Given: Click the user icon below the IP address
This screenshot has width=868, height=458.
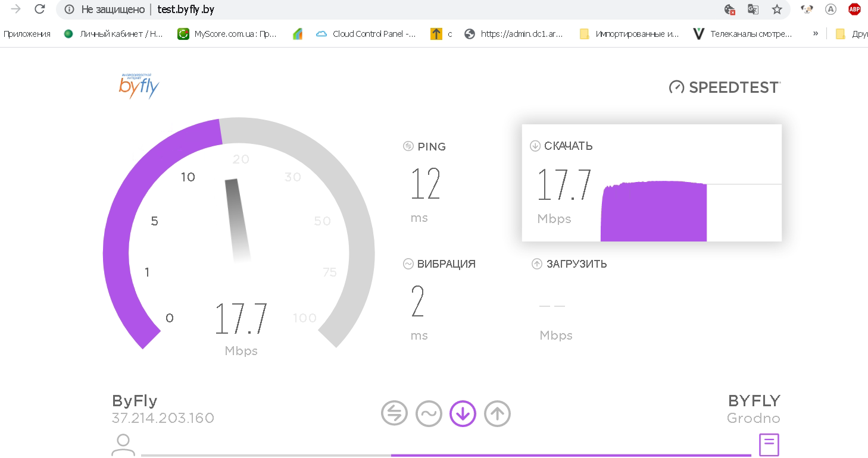Looking at the screenshot, I should [123, 444].
